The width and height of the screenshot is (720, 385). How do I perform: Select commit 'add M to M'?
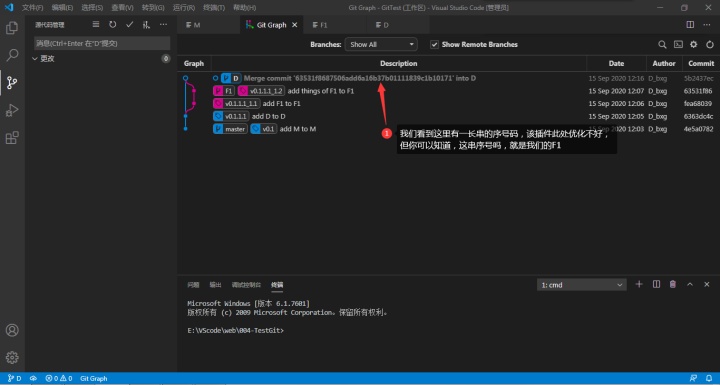pos(448,129)
